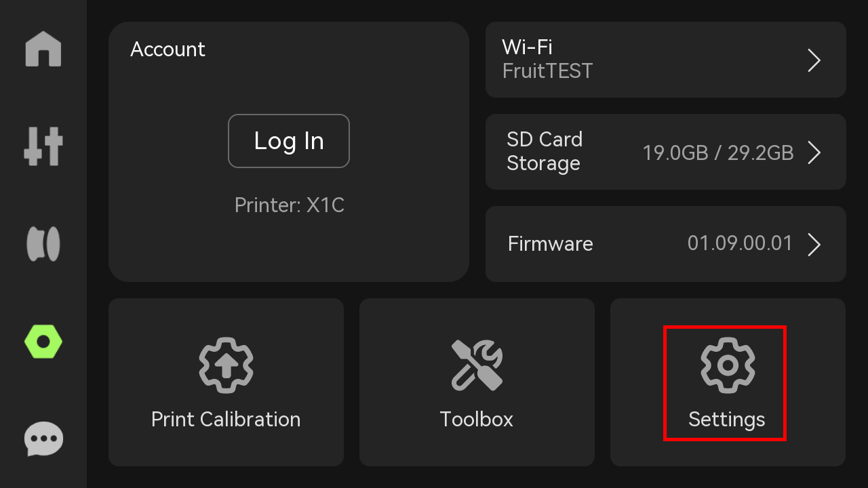
Task: Click the 19.0GB / 29.2GB storage value
Action: click(718, 152)
